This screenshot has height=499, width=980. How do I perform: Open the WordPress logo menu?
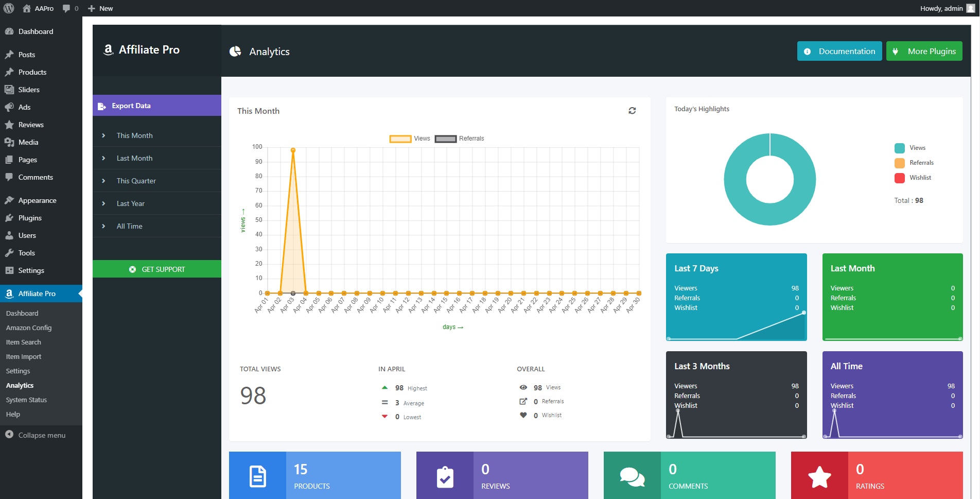click(x=9, y=8)
